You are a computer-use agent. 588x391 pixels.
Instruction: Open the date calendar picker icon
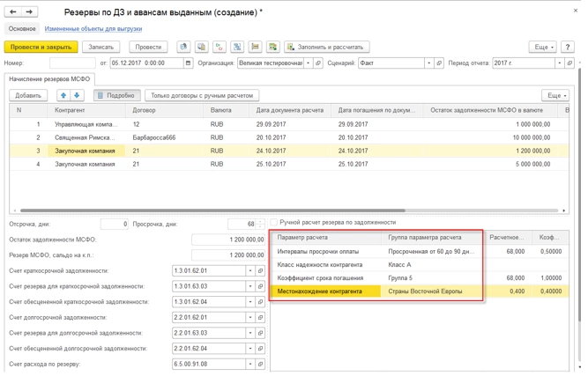click(x=188, y=63)
